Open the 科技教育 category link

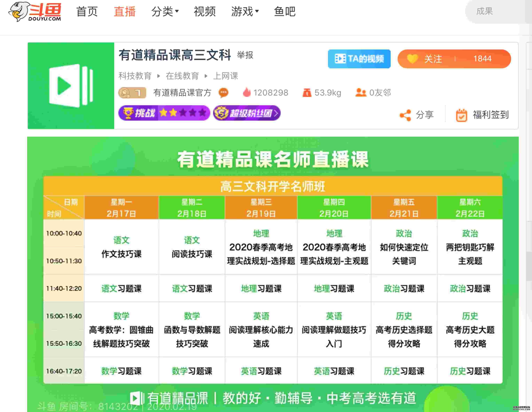tap(135, 76)
